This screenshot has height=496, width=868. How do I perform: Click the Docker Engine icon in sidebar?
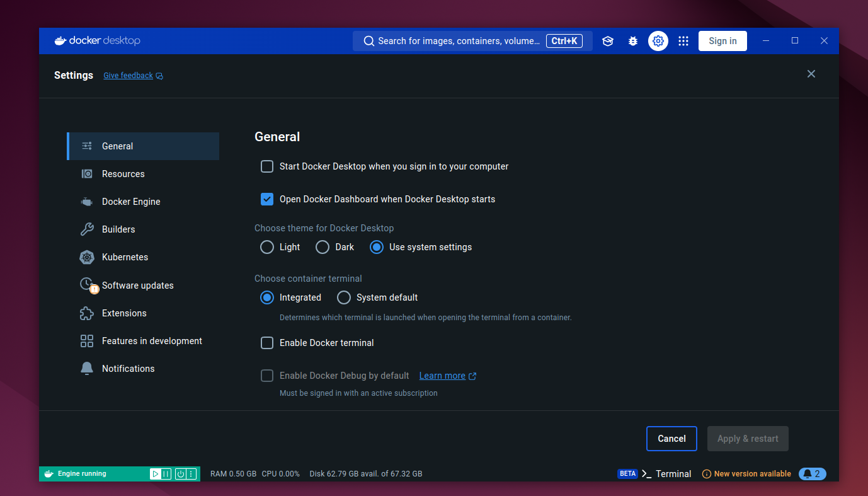87,202
